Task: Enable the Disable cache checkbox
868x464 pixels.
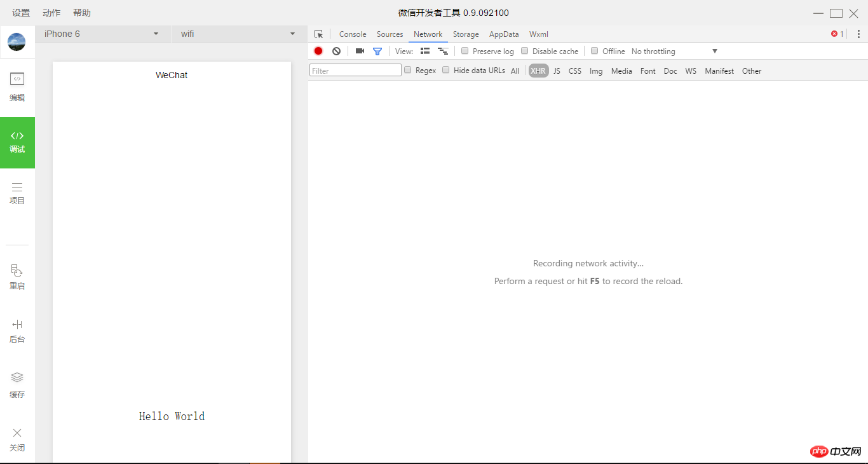Action: [x=525, y=51]
